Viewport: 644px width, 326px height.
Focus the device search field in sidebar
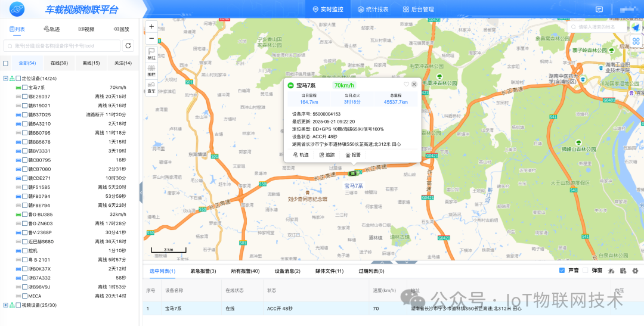tap(61, 45)
